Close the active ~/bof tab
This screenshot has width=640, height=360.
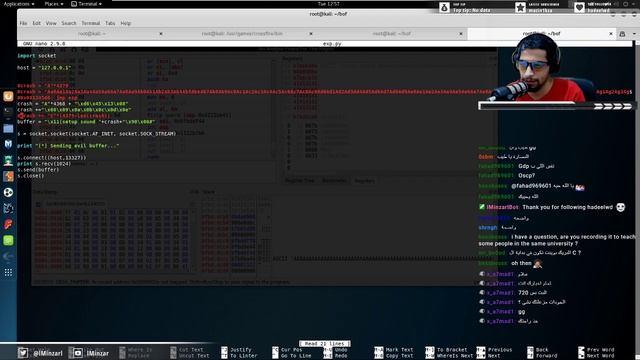coord(611,34)
